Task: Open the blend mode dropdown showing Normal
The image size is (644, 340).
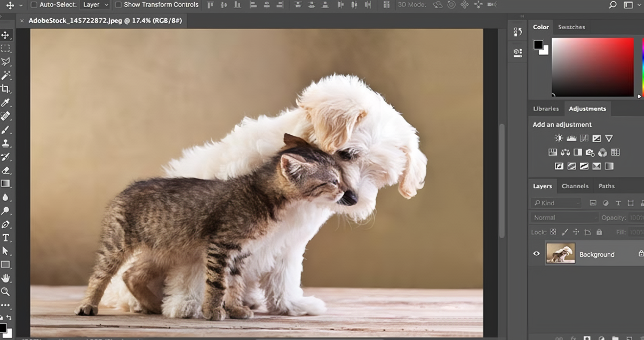Action: (563, 217)
